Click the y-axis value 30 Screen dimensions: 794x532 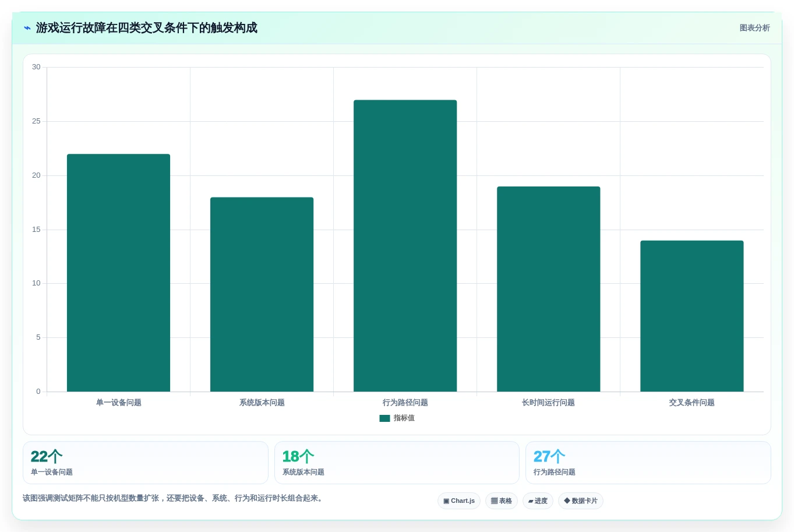pyautogui.click(x=36, y=67)
